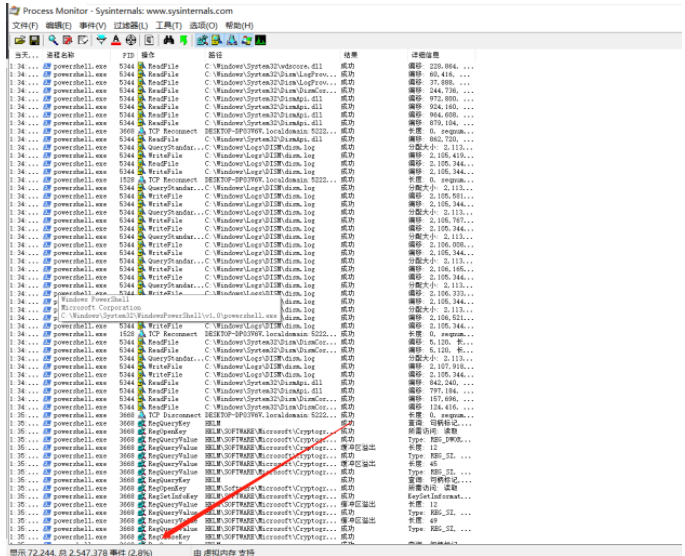Image resolution: width=685 pixels, height=556 pixels.
Task: Toggle Show File System Activity button
Action: coord(217,40)
